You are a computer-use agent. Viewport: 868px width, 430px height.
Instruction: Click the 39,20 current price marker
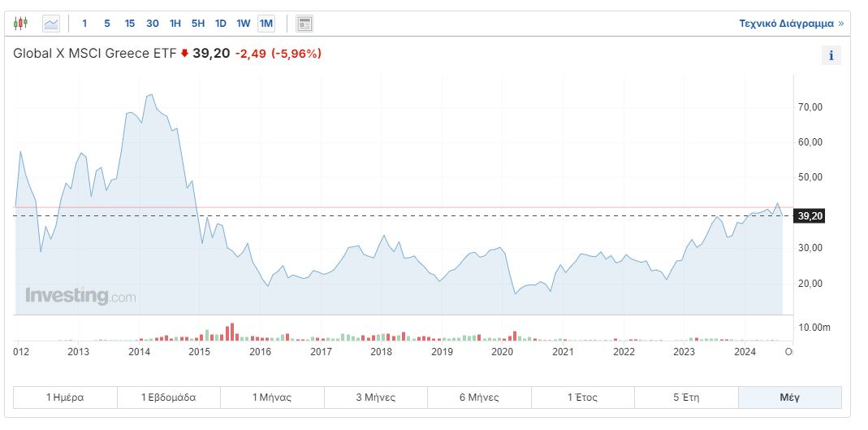tap(810, 216)
